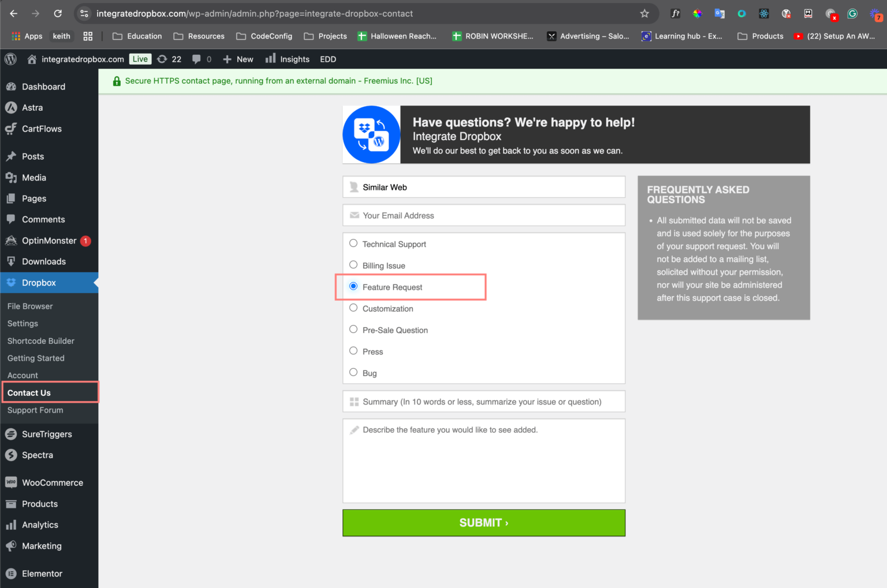The height and width of the screenshot is (588, 887).
Task: Click the green SUBMIT button
Action: 483,522
